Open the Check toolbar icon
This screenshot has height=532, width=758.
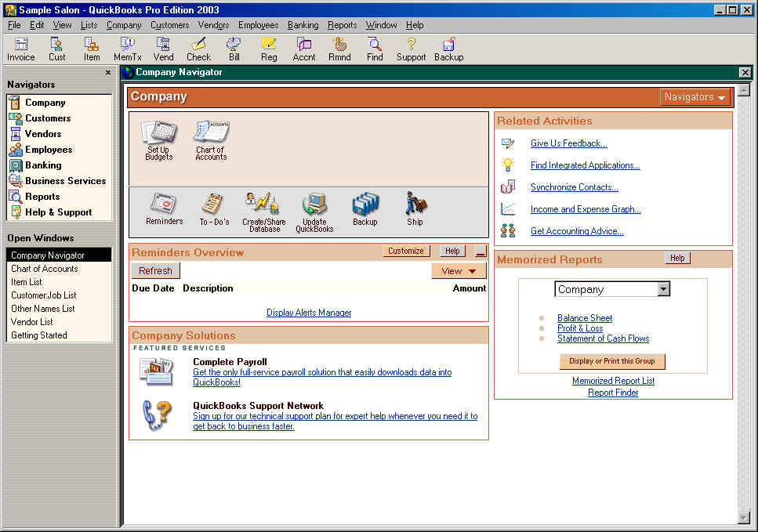pyautogui.click(x=198, y=49)
